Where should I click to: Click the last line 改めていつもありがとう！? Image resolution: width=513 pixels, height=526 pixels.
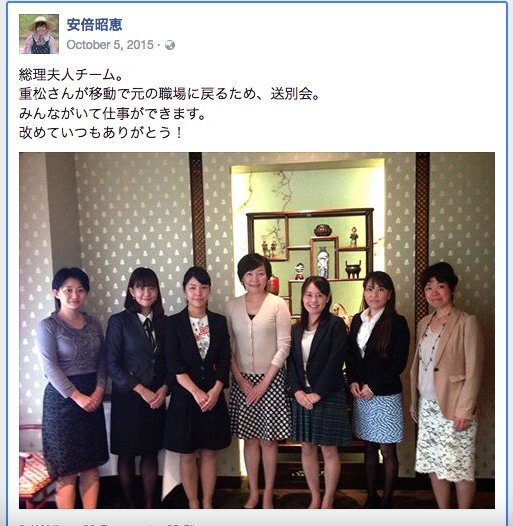(x=101, y=133)
